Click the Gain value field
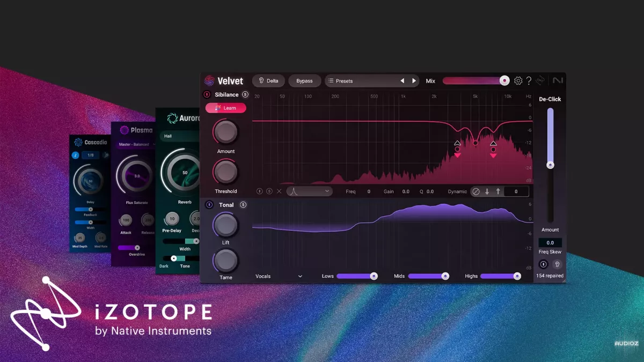 [x=406, y=191]
